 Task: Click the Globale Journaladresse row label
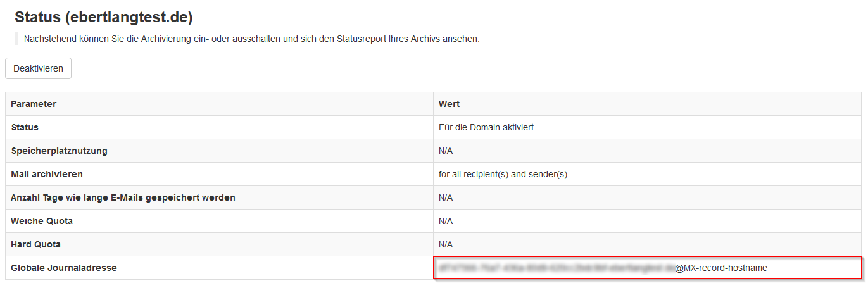64,268
